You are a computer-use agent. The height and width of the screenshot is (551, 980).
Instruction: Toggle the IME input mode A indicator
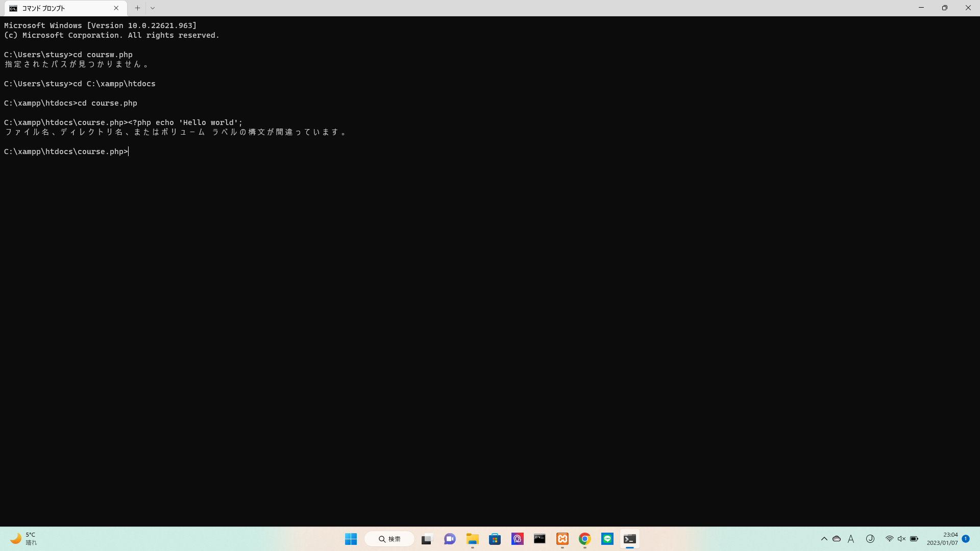point(851,539)
